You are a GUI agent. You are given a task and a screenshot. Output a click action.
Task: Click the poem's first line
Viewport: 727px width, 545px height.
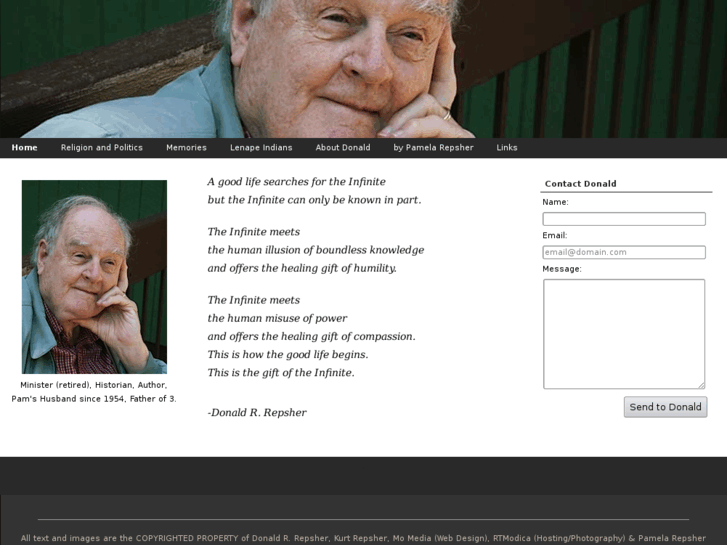(x=296, y=182)
